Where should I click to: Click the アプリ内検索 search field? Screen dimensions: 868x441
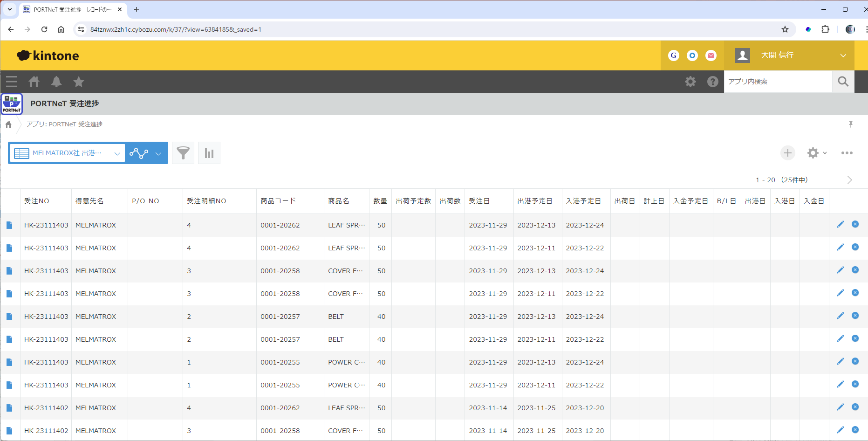coord(777,82)
